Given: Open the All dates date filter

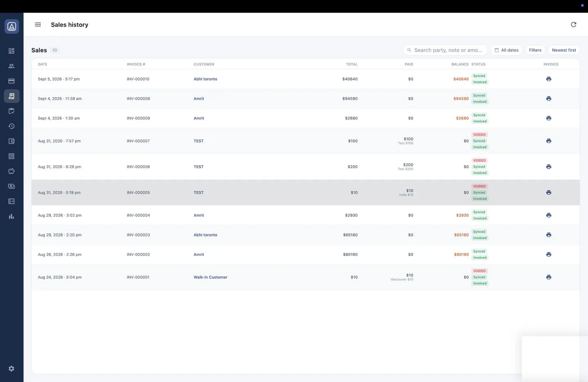Looking at the screenshot, I should pyautogui.click(x=506, y=50).
